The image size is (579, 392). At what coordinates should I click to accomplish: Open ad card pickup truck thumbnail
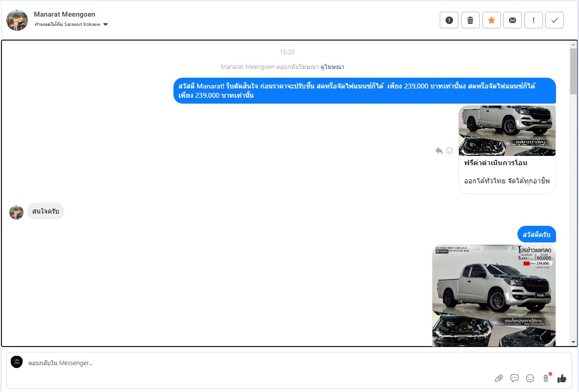(x=507, y=131)
